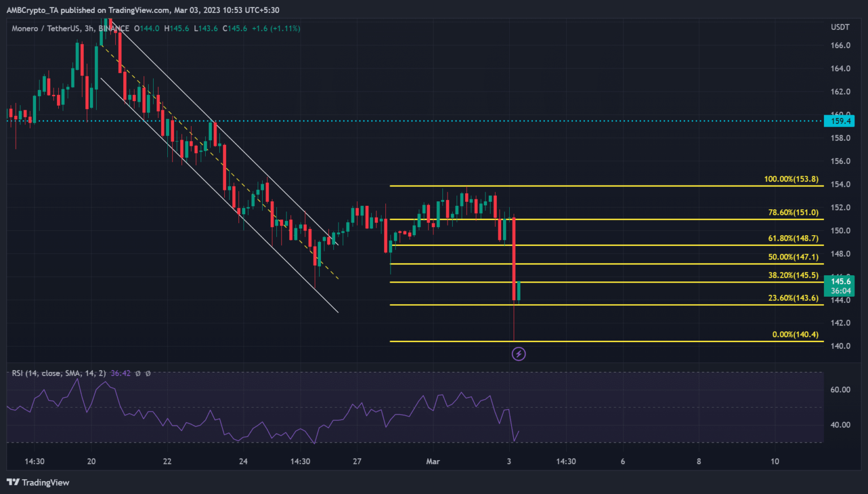Viewport: 868px width, 494px height.
Task: Click the USDT currency label on price axis
Action: pos(840,28)
